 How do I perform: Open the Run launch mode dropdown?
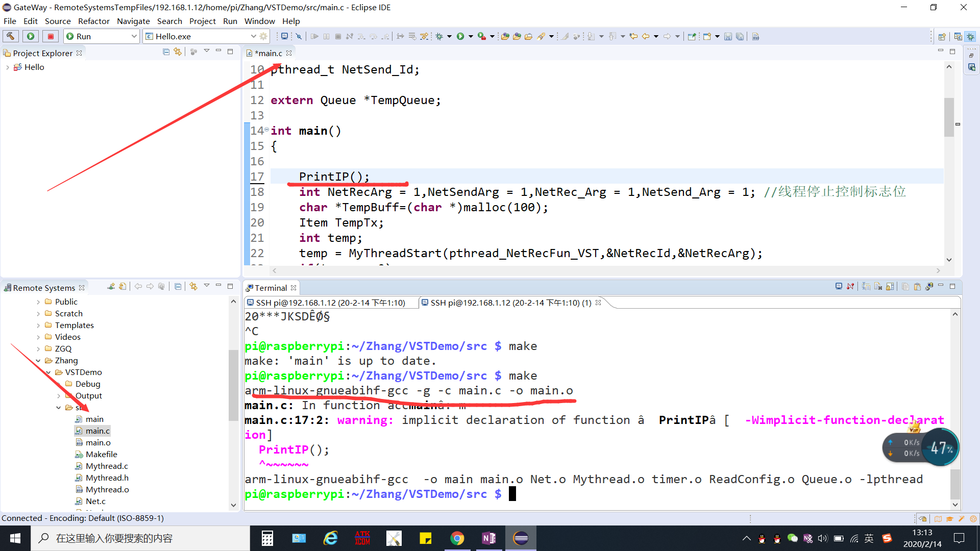pos(134,36)
